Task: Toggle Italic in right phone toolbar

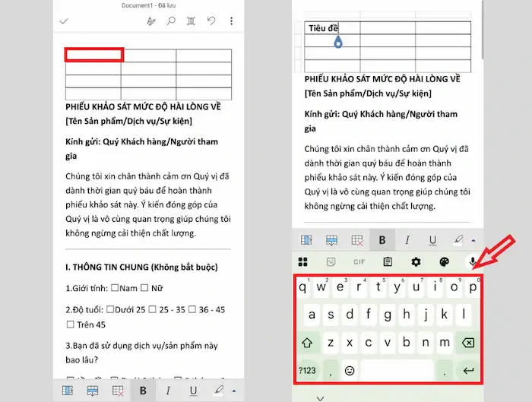Action: 407,240
